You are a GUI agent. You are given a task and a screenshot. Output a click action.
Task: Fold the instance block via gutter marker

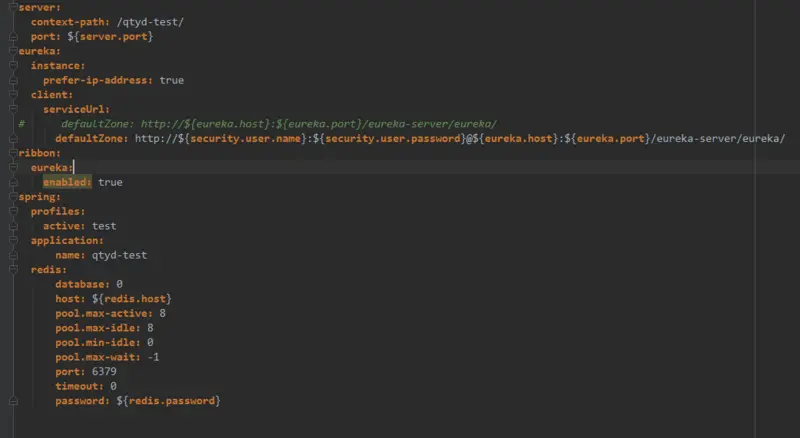(x=13, y=65)
